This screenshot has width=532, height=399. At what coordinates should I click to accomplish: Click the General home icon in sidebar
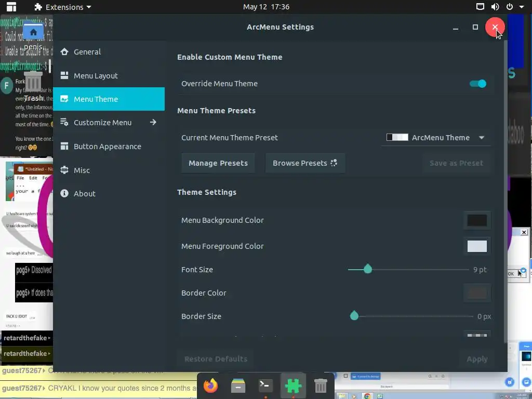click(64, 51)
